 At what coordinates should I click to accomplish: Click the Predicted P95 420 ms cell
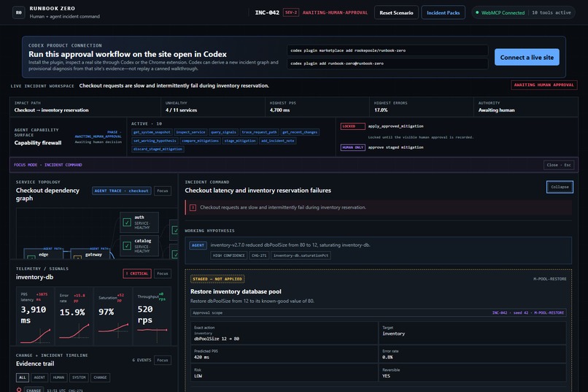285,354
